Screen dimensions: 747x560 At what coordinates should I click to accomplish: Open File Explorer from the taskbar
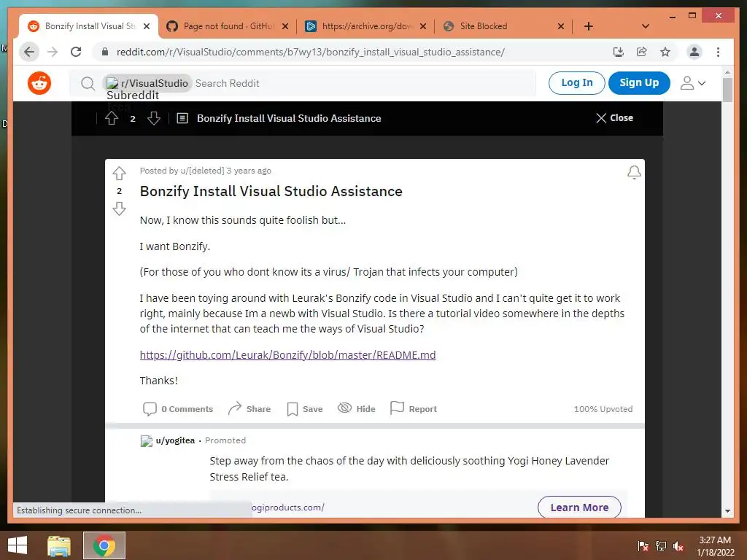tap(58, 545)
